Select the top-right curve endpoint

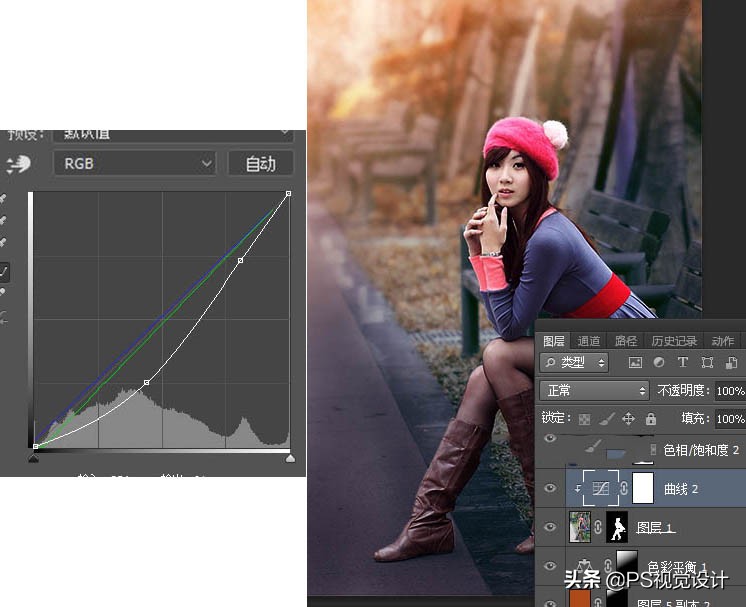pos(288,193)
